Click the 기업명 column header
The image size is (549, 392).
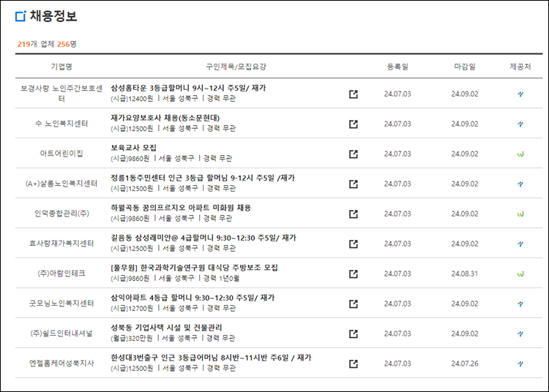61,67
